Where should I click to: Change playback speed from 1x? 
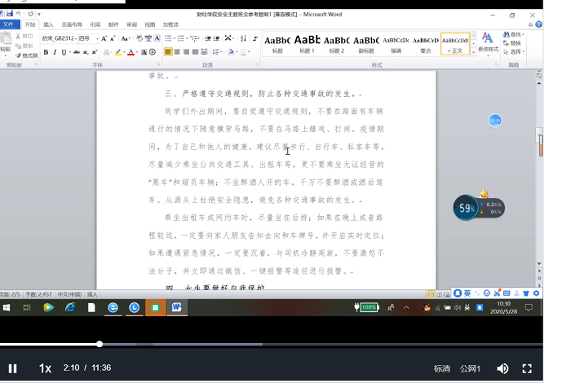pos(46,368)
